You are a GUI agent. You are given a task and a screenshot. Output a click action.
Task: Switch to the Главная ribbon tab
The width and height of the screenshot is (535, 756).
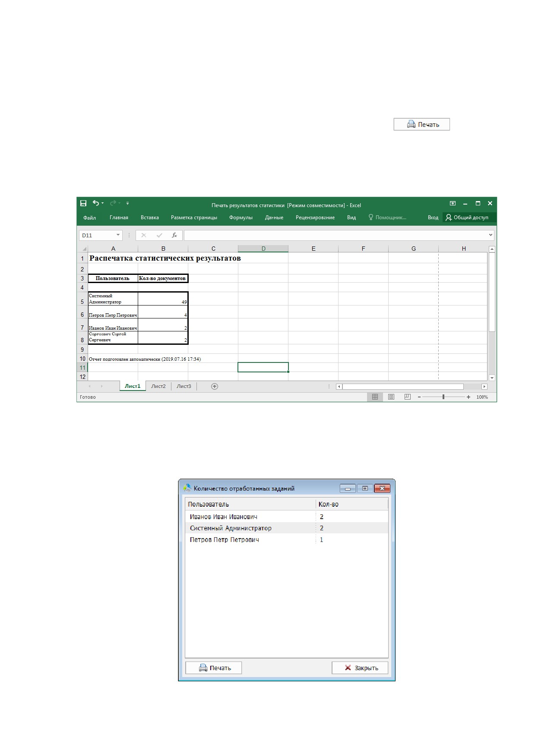119,217
